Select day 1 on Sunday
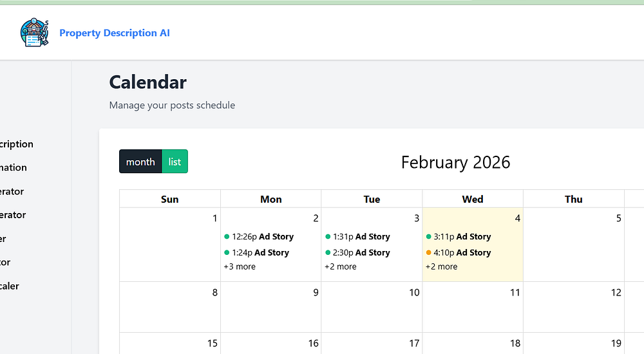Viewport: 644px width, 354px height. (x=214, y=218)
